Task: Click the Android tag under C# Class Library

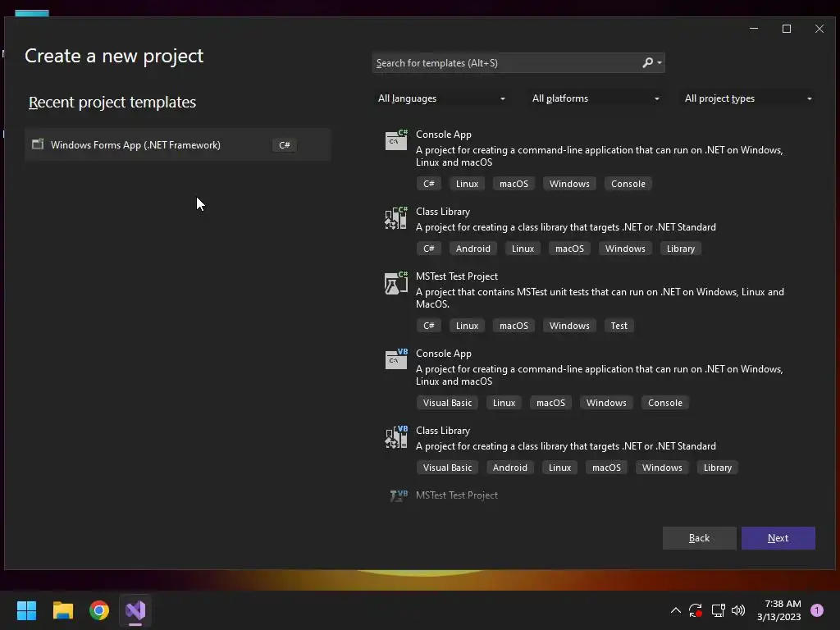Action: click(x=473, y=249)
